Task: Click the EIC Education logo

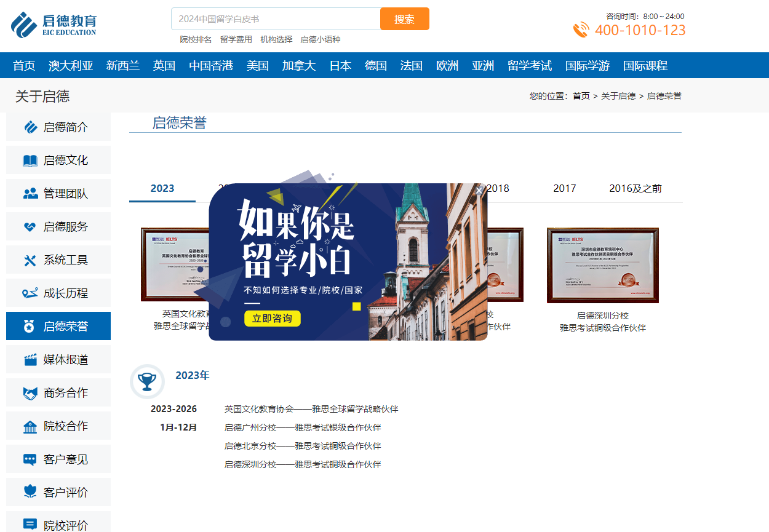Action: click(54, 25)
